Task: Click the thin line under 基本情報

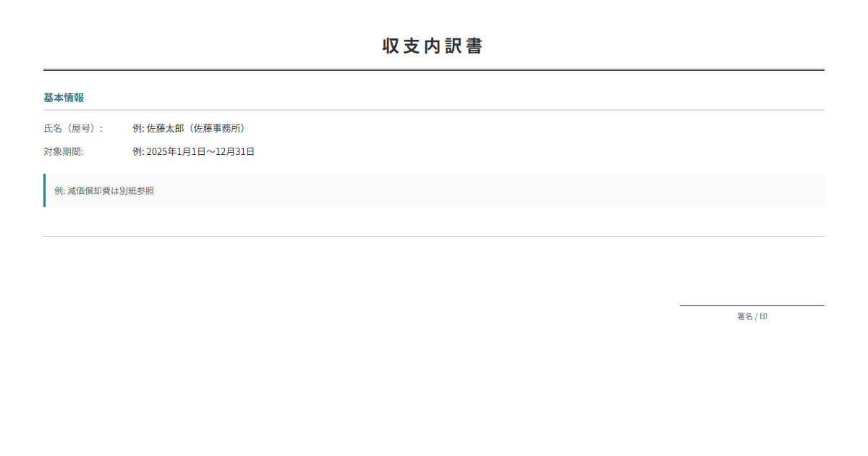Action: [434, 110]
